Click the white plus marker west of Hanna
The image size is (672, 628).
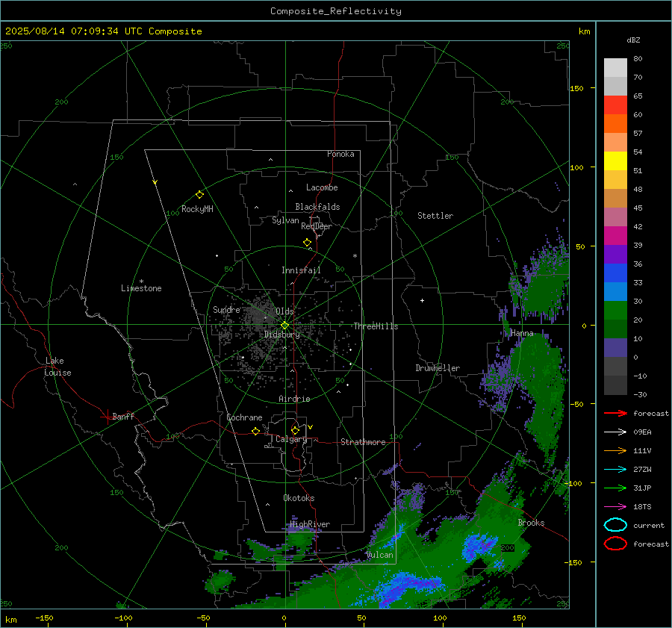[422, 300]
